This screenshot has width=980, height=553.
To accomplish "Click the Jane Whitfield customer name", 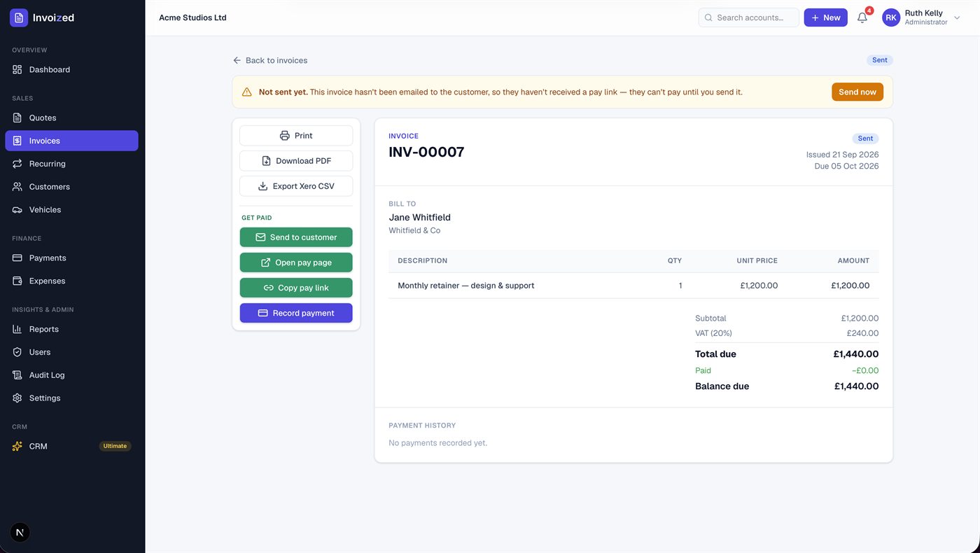I will (x=420, y=217).
